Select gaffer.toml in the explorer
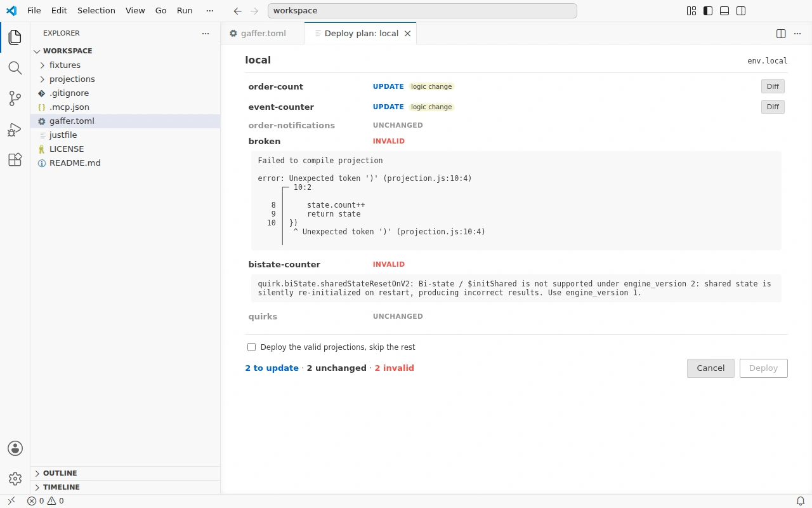The image size is (812, 508). (126, 121)
